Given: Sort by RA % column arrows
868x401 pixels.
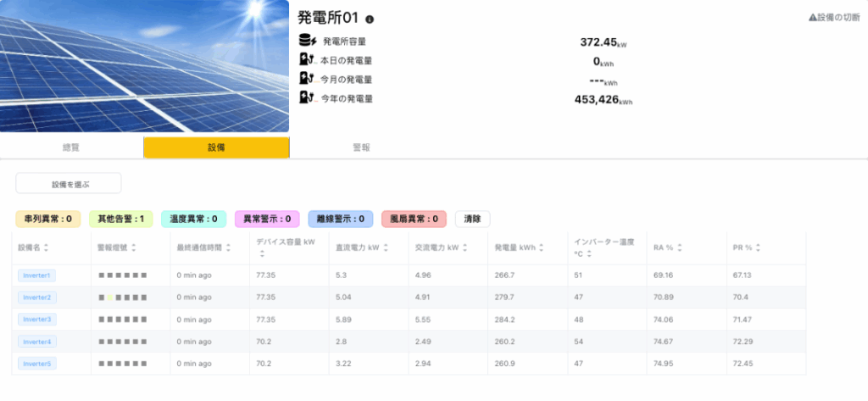Looking at the screenshot, I should [x=680, y=248].
